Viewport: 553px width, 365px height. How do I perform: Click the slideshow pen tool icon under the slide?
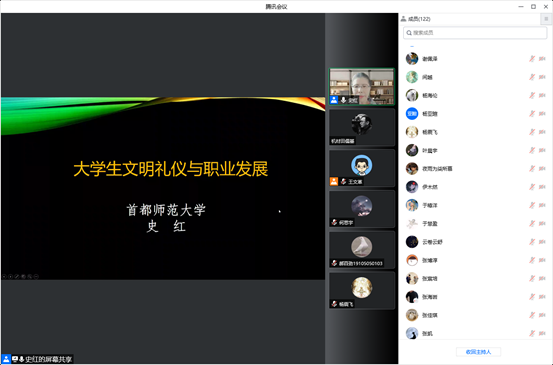click(x=17, y=276)
